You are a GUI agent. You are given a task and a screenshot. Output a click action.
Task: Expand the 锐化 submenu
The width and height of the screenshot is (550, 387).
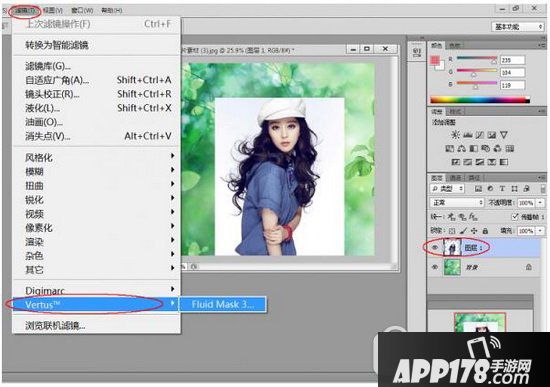coord(96,200)
